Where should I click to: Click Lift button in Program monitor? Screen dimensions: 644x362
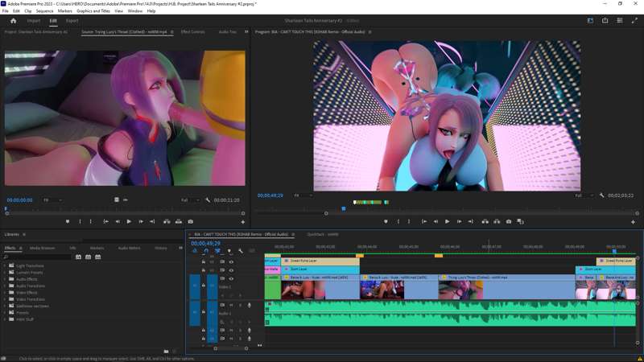point(485,222)
